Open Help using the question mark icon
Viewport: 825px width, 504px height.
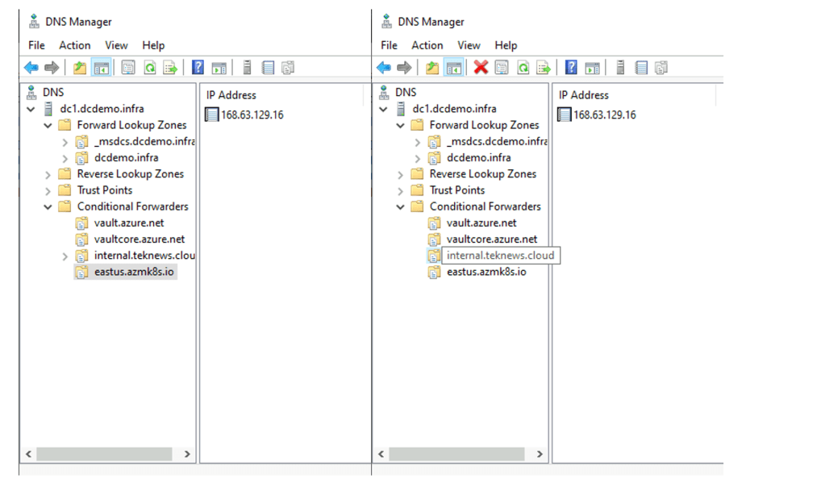197,67
